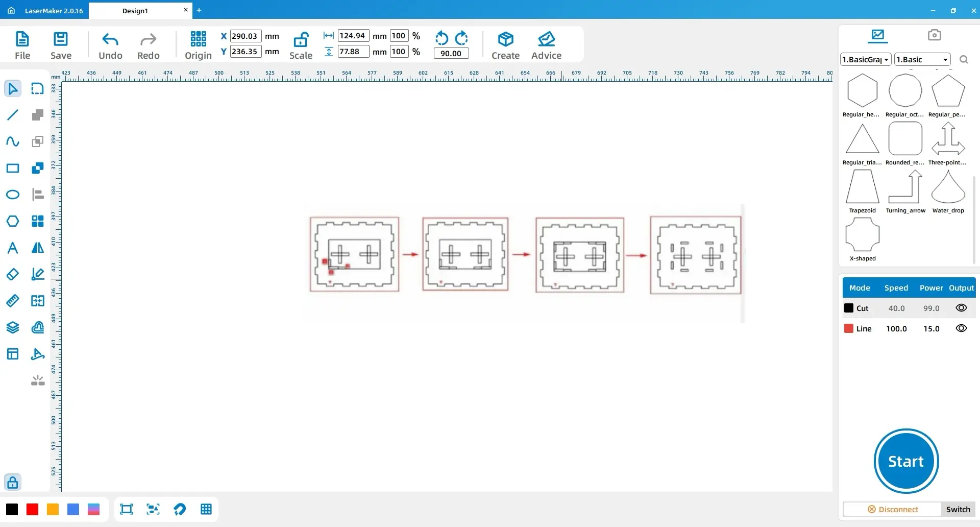Click the fit-to-frame view icon
980x527 pixels.
click(x=126, y=509)
